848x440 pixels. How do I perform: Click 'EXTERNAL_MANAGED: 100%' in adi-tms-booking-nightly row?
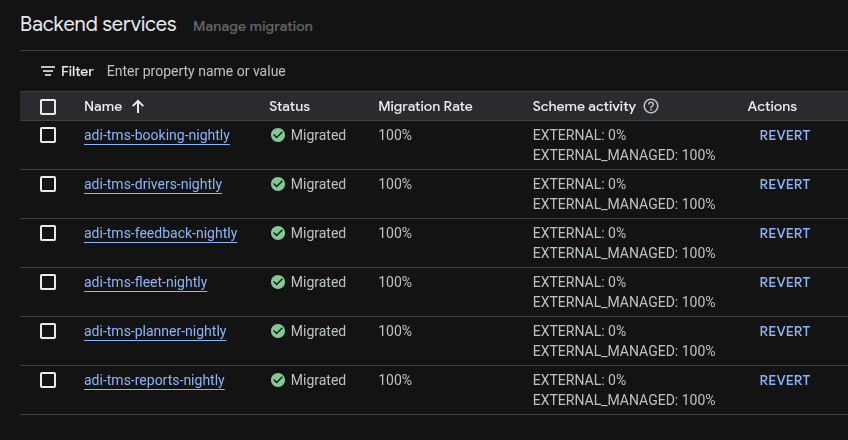[x=624, y=155]
